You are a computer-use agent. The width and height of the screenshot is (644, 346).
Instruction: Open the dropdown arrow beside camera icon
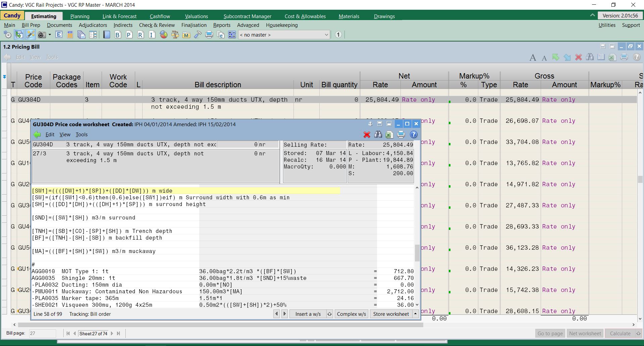coord(50,35)
